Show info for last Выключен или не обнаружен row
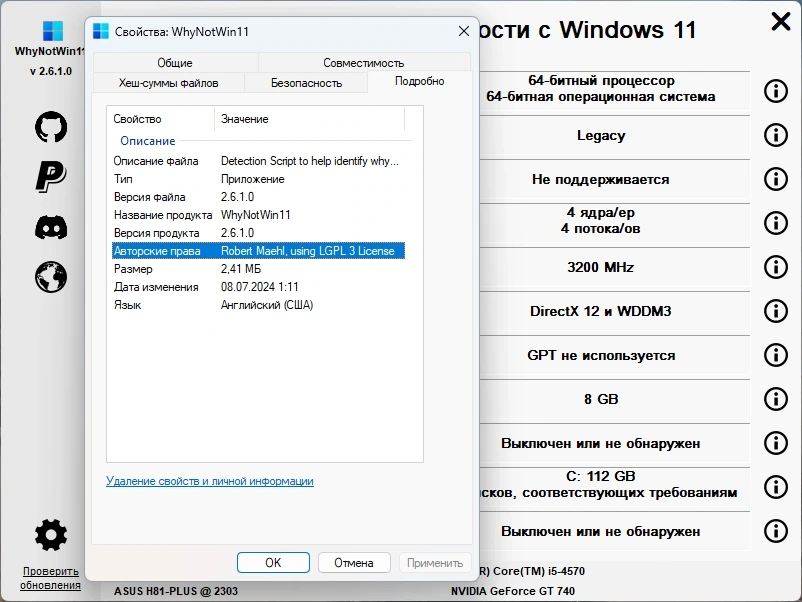802x602 pixels. (x=775, y=531)
